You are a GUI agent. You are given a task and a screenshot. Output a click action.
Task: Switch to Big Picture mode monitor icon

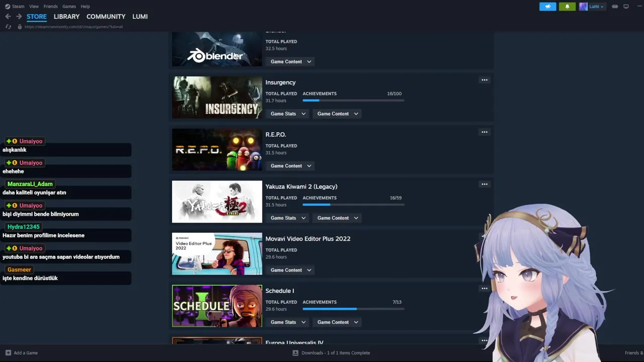point(626,7)
